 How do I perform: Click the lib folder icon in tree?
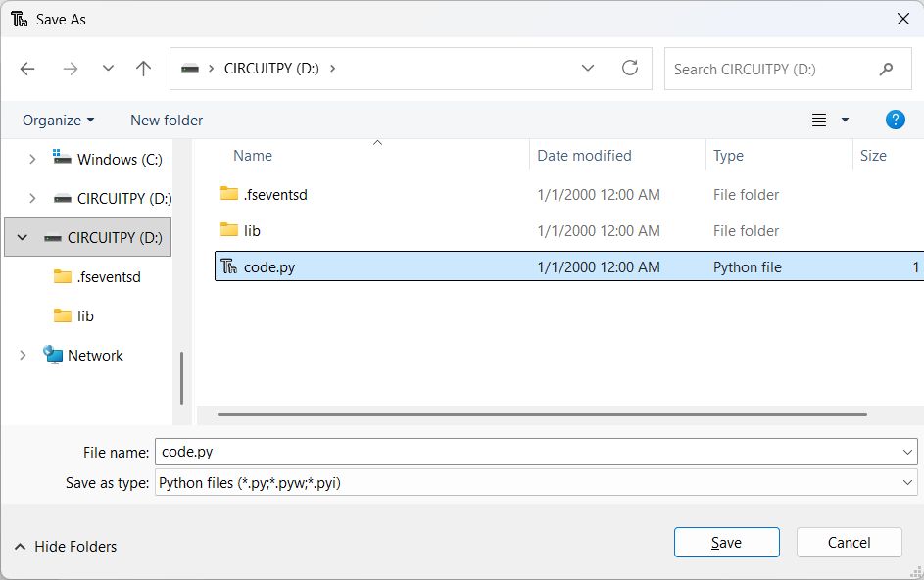click(63, 315)
